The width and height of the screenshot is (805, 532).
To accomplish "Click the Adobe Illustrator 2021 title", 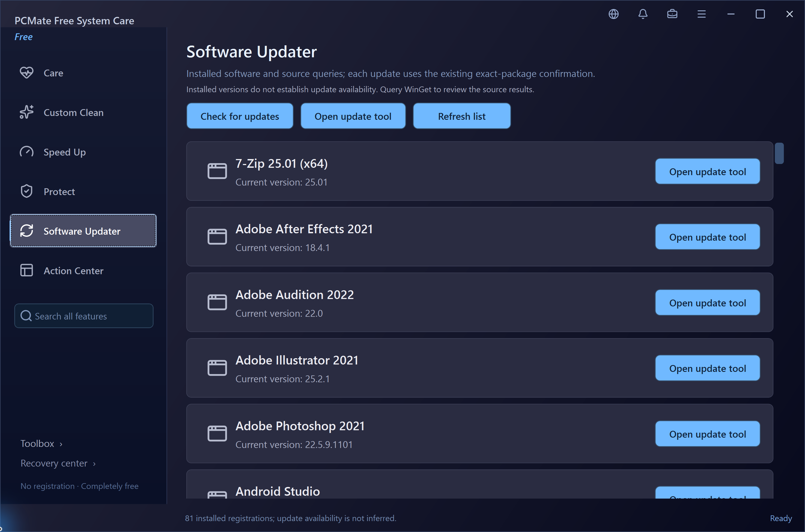I will point(297,360).
